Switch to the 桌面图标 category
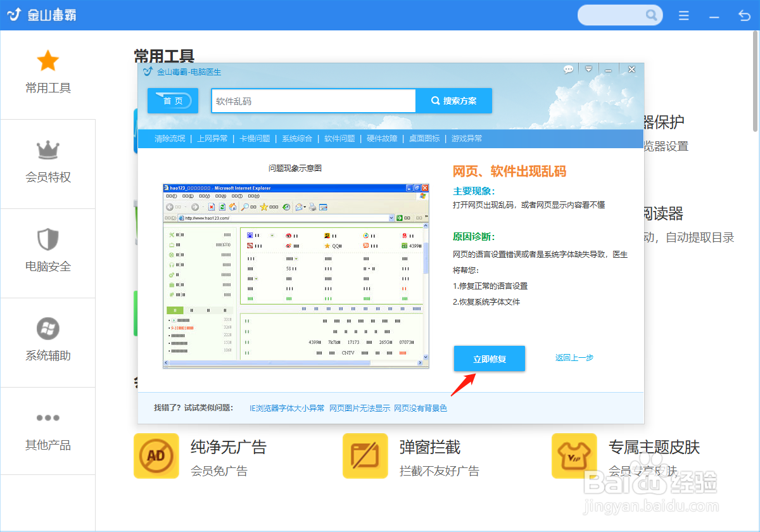Screen dimensions: 760x532 [424, 139]
